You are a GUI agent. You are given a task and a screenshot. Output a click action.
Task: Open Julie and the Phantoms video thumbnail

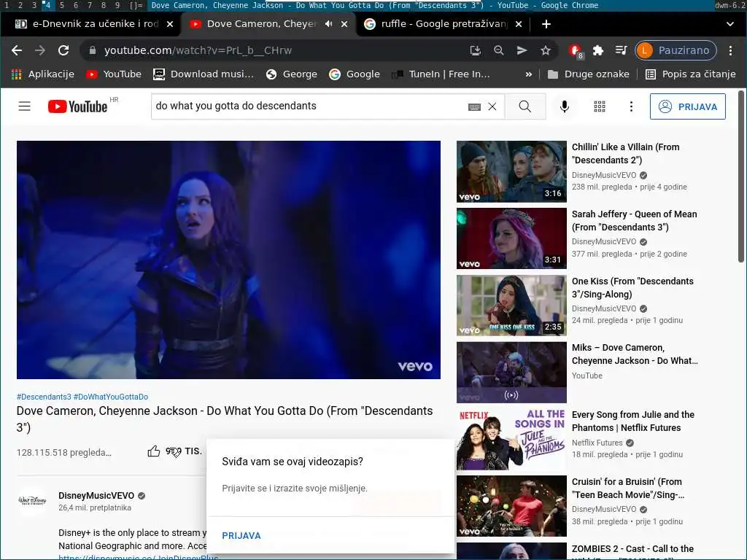point(511,440)
